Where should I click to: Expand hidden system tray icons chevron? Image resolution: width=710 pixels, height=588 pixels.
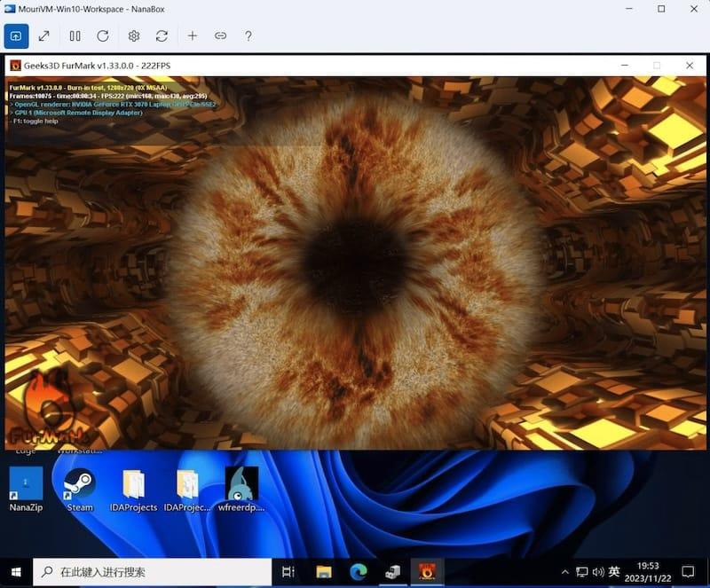click(x=565, y=572)
